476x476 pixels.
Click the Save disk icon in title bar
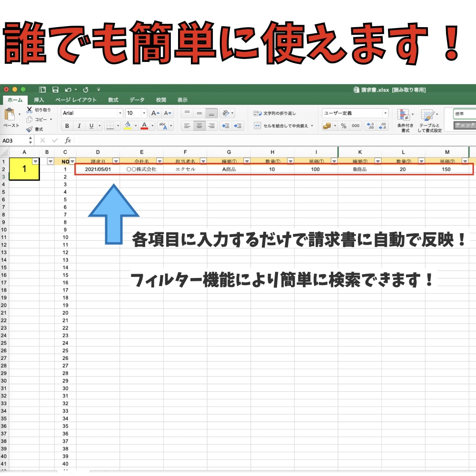click(55, 89)
